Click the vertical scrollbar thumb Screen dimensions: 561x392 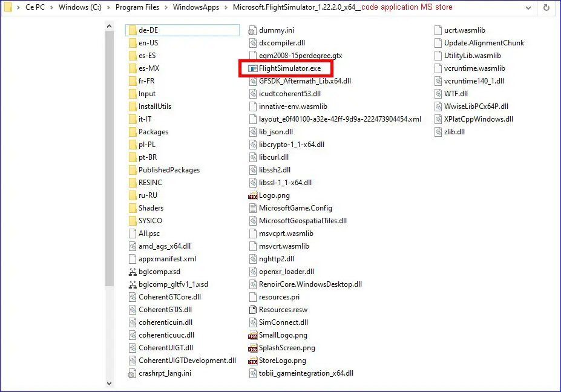tap(109, 158)
